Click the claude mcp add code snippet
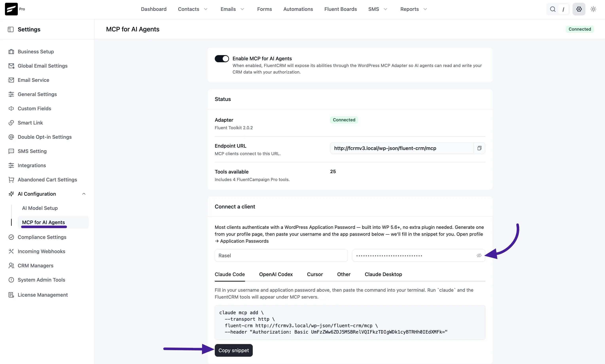 (350, 322)
